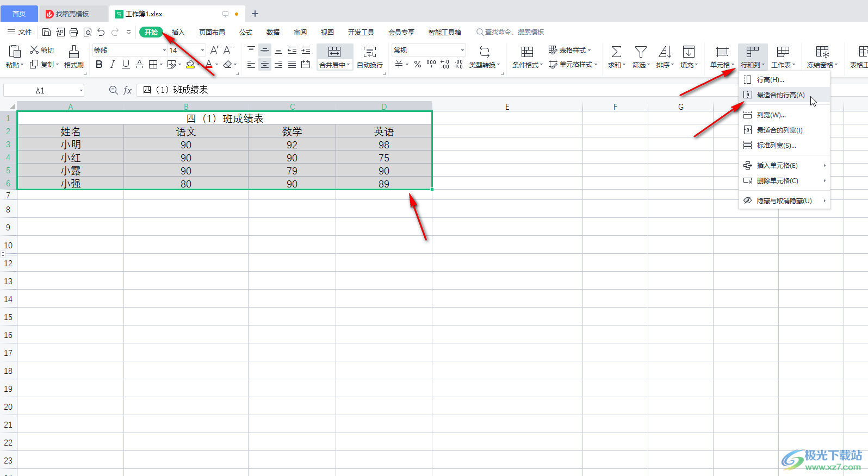
Task: Click the currency ¥ format icon
Action: coord(399,64)
